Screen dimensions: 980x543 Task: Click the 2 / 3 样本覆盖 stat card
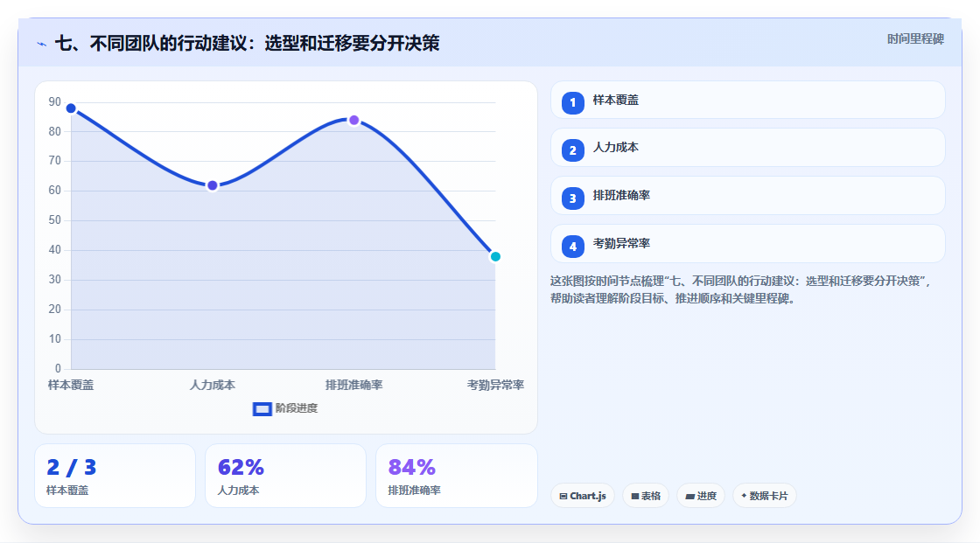point(115,476)
